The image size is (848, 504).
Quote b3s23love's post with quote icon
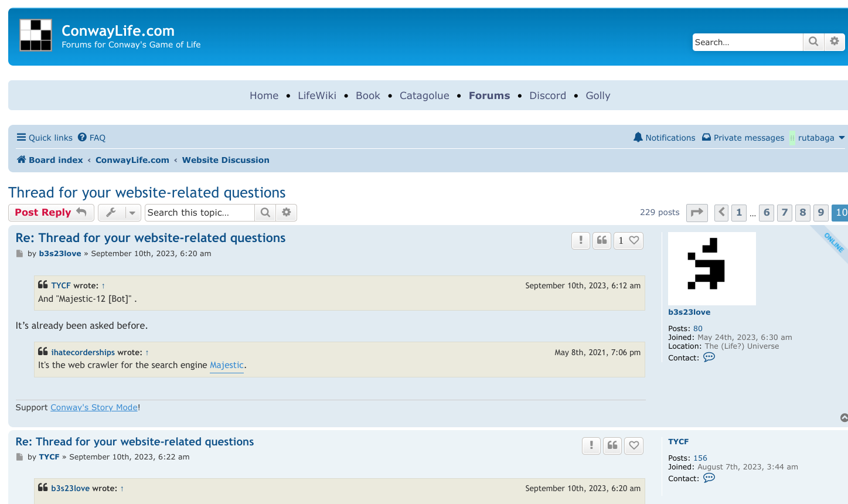click(x=602, y=240)
